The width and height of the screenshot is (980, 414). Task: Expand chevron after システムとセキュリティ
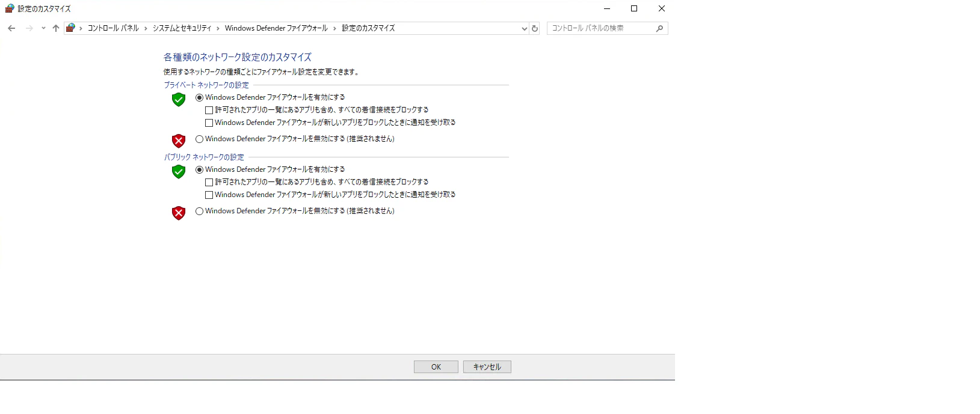click(218, 28)
